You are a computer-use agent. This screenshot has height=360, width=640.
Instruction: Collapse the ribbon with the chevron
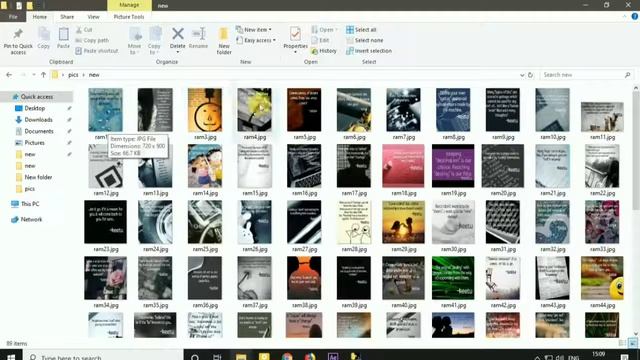(624, 16)
